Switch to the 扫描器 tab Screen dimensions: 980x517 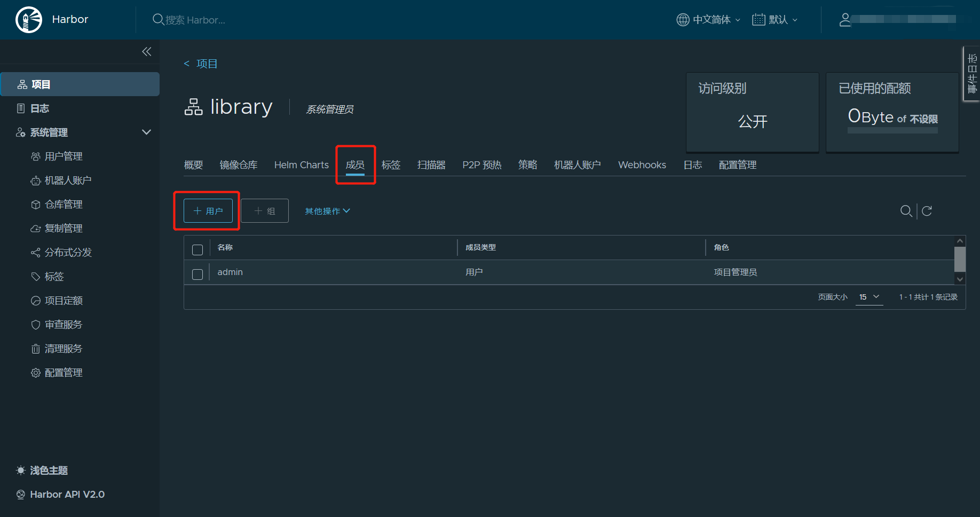[431, 165]
